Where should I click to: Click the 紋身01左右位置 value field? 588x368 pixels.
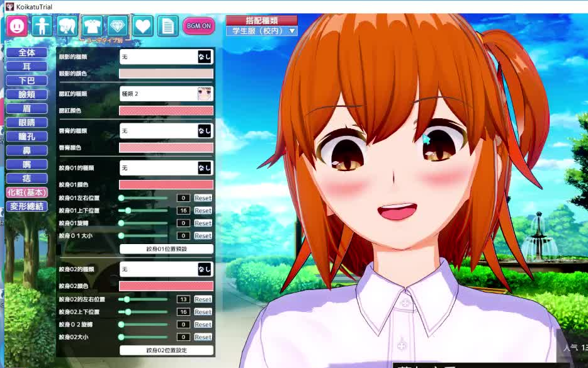(x=183, y=198)
